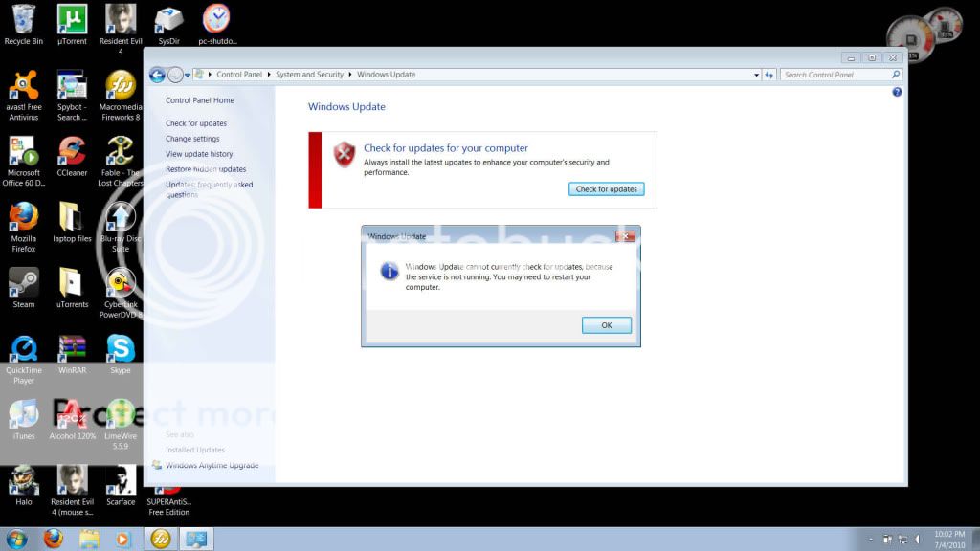Launch Firefox from the taskbar

pyautogui.click(x=54, y=539)
